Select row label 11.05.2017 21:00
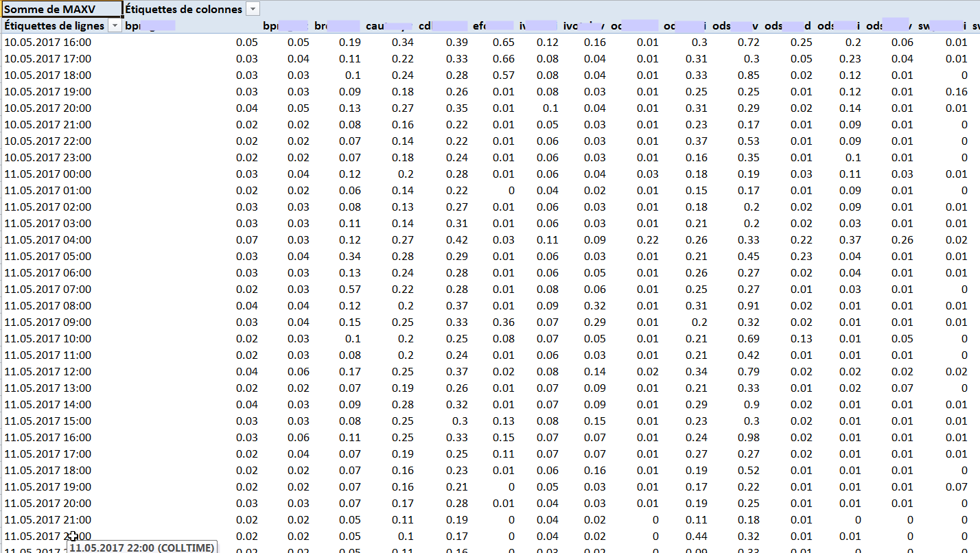This screenshot has width=980, height=553. [x=48, y=520]
